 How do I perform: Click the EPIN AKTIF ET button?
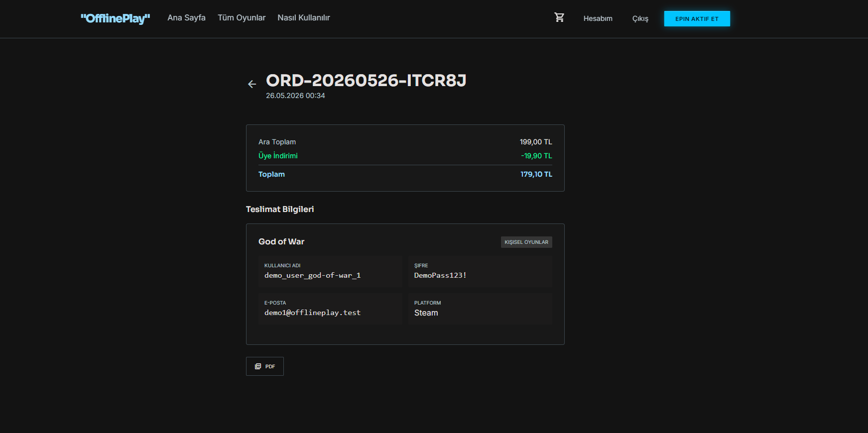(x=697, y=18)
